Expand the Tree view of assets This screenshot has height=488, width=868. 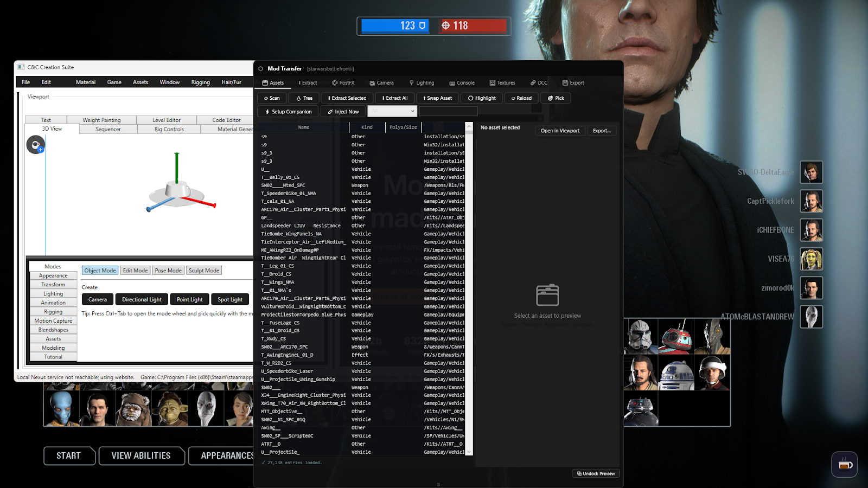coord(303,98)
